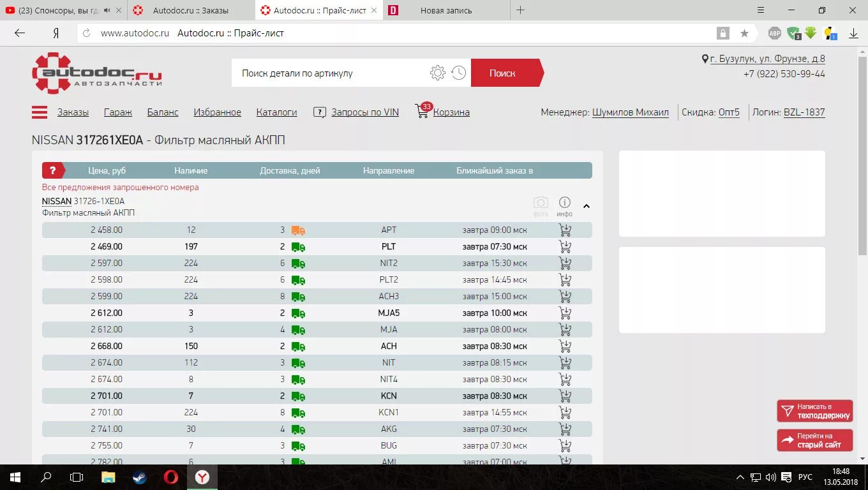Open the login BZL-1837 link
Viewport: 868px width, 490px height.
pyautogui.click(x=804, y=112)
